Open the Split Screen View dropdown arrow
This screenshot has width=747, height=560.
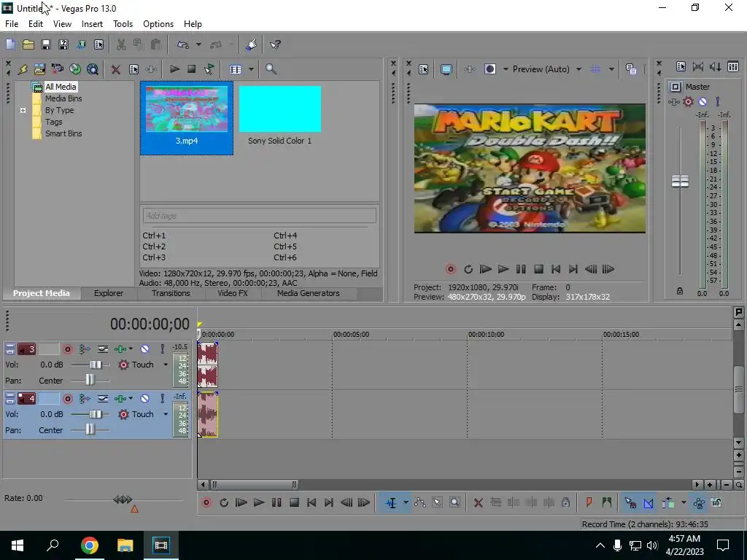[x=506, y=69]
